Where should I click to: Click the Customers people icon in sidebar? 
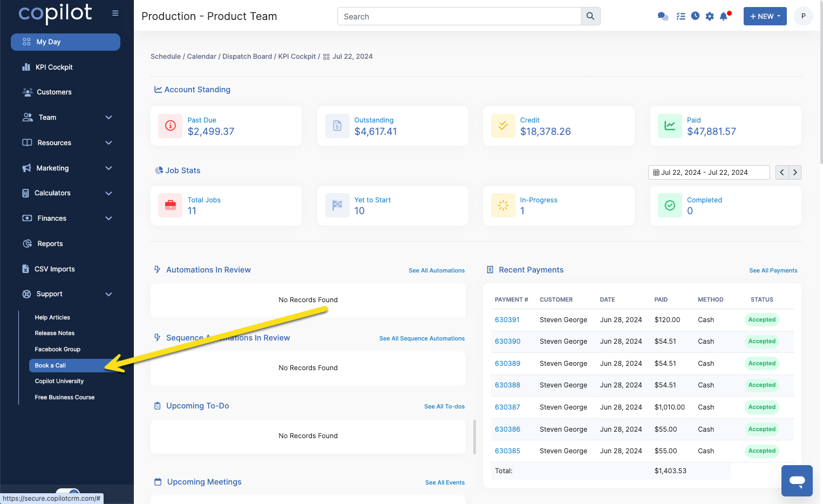pyautogui.click(x=28, y=92)
